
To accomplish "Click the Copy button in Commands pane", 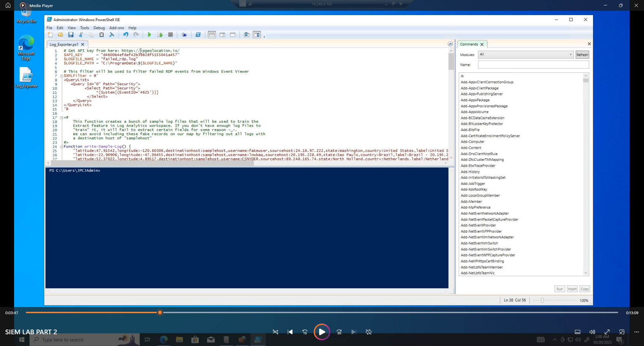I will (x=585, y=289).
